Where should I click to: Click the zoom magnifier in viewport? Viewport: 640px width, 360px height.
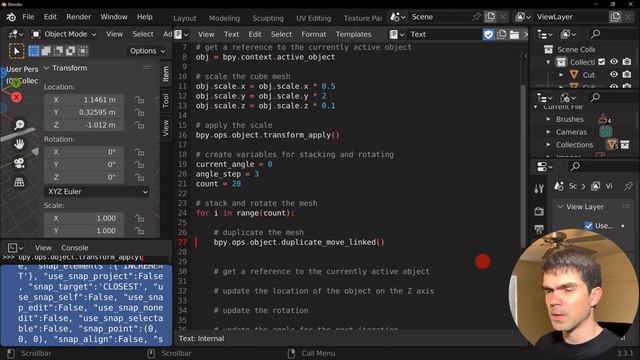(19, 124)
